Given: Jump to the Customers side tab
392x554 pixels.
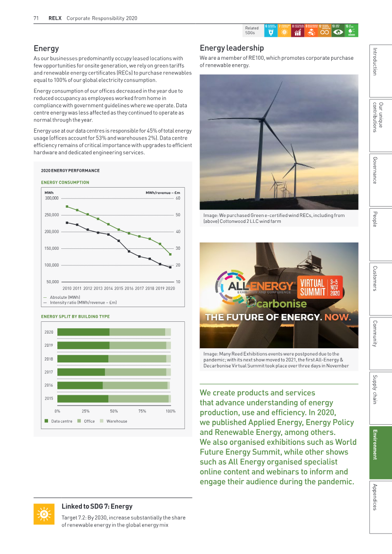Looking at the screenshot, I should tap(381, 289).
